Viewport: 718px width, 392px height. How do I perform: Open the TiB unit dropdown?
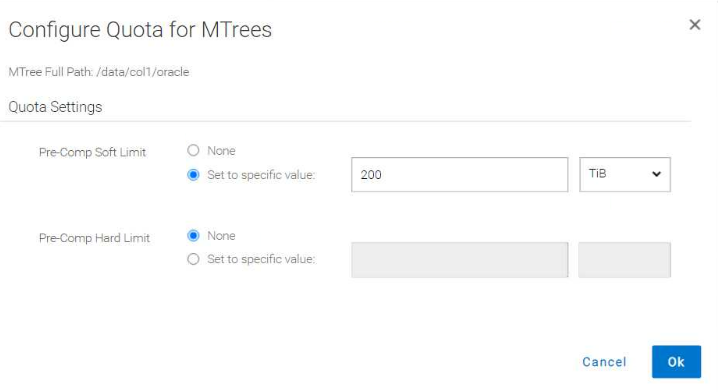(x=625, y=174)
